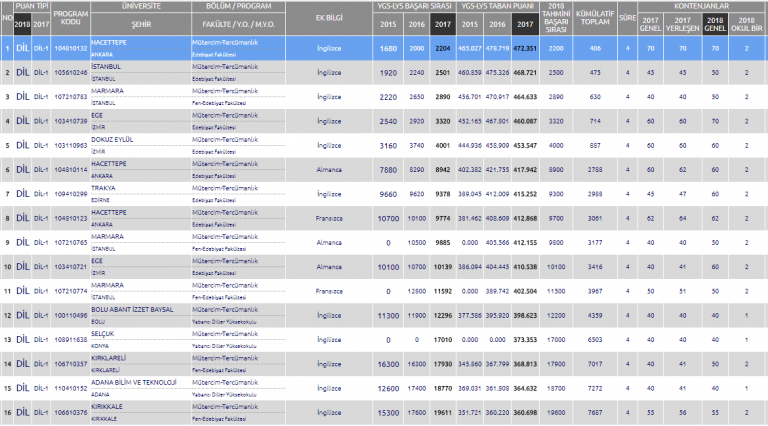The width and height of the screenshot is (768, 426).
Task: Open the TRAKYA university link
Action: (103, 189)
